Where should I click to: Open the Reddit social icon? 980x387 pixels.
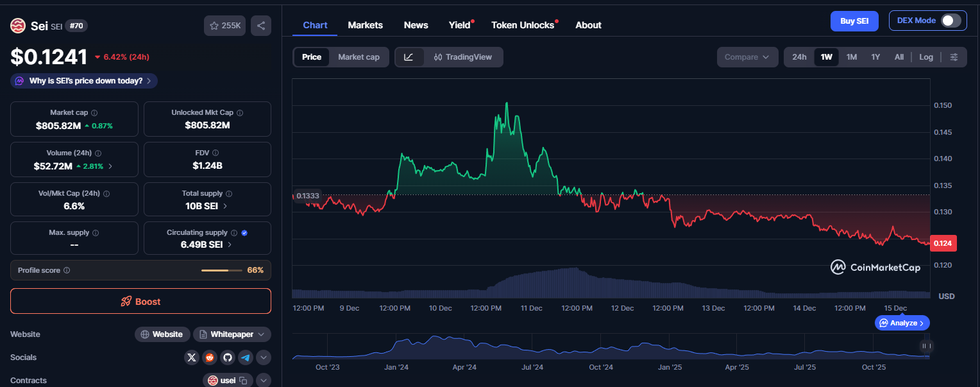tap(210, 357)
